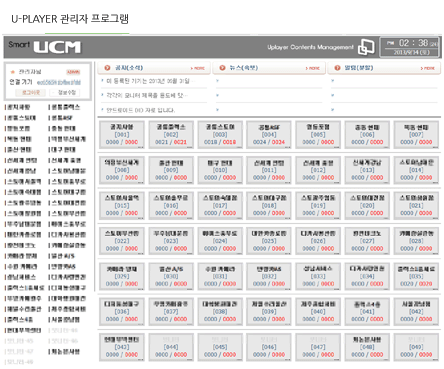This screenshot has width=444, height=369.
Task: Open device card [004] showing 0024 / 0024
Action: tap(269, 135)
